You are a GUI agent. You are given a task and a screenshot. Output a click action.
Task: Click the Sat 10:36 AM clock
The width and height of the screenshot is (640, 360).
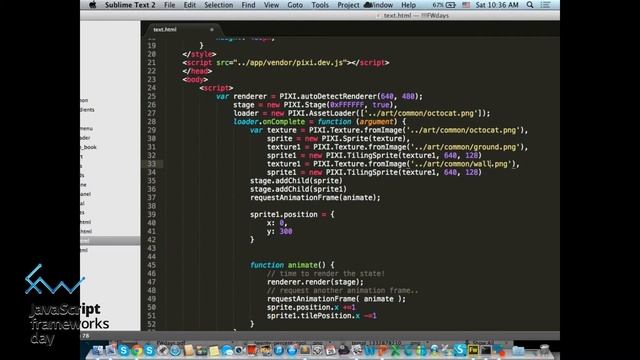497,5
